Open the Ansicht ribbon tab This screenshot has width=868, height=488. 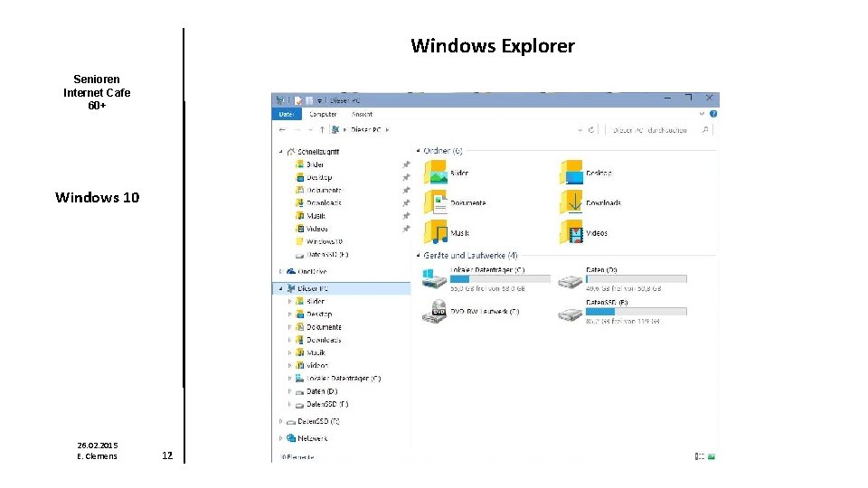(x=362, y=114)
